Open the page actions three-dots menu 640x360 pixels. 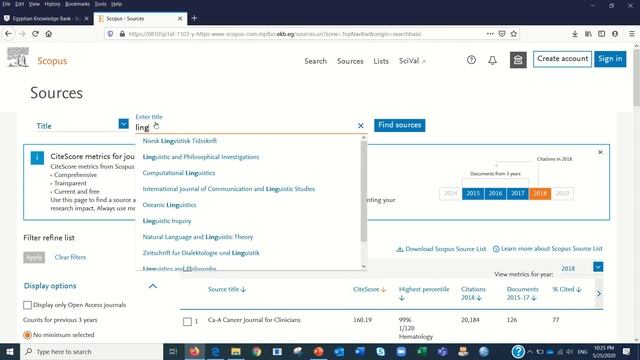pos(490,34)
